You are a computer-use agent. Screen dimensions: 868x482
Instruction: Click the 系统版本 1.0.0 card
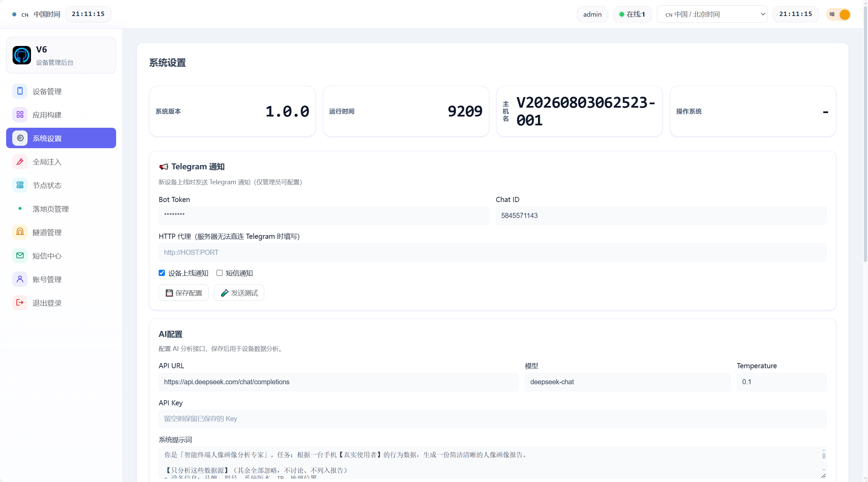tap(232, 111)
